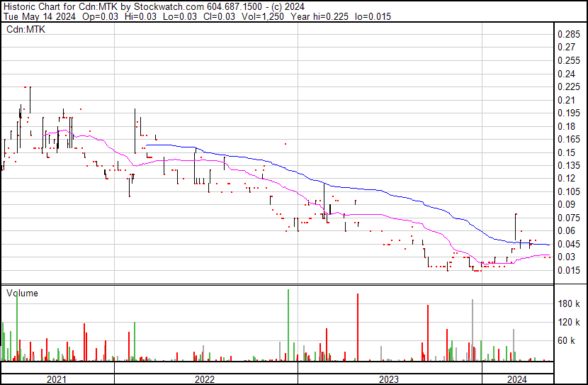The width and height of the screenshot is (588, 385).
Task: Click the 2021 year label on timeline
Action: pos(56,379)
